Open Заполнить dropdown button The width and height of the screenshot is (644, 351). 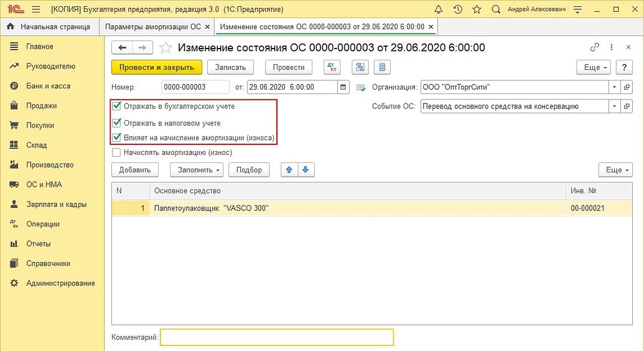point(197,170)
